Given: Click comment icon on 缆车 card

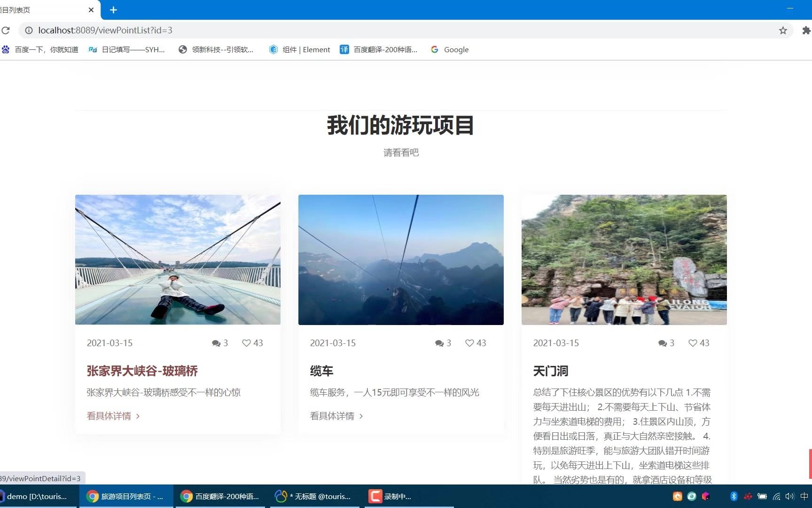Looking at the screenshot, I should point(439,343).
